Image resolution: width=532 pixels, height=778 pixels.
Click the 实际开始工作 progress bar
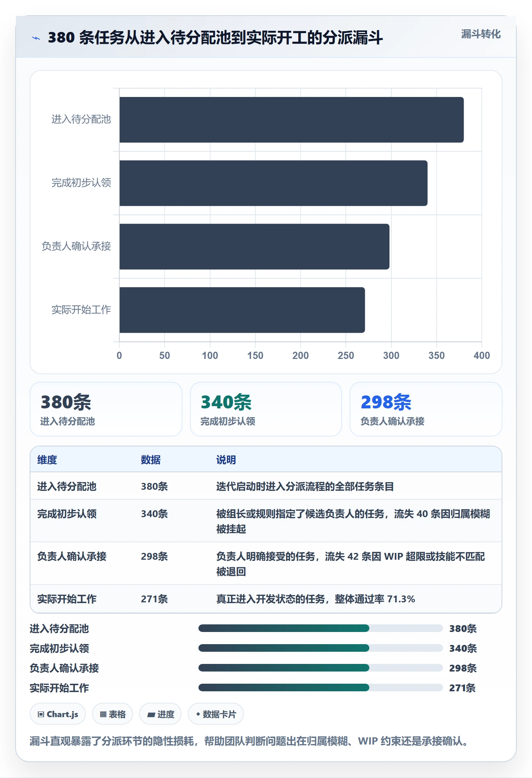tap(320, 687)
